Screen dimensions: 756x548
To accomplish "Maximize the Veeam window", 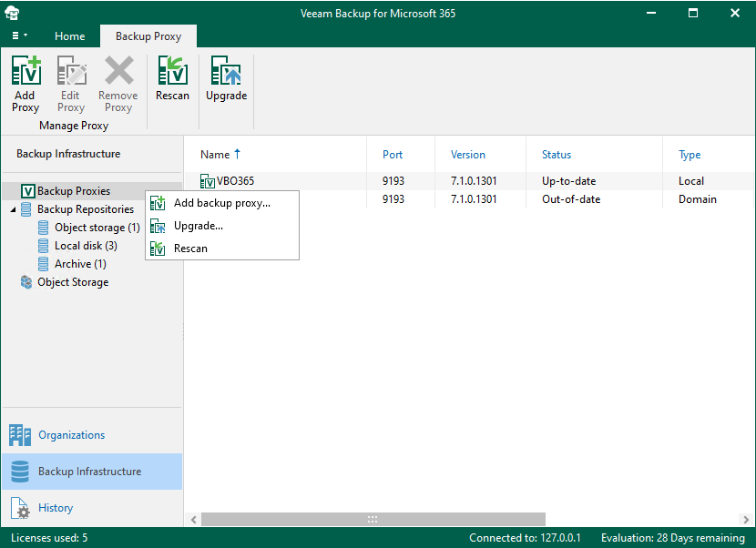I will 693,13.
